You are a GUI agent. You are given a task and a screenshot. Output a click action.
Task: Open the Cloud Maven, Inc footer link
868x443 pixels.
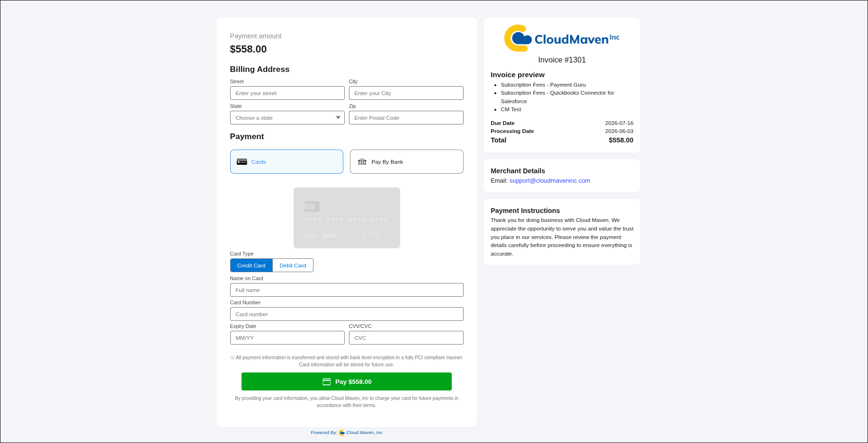tap(364, 433)
